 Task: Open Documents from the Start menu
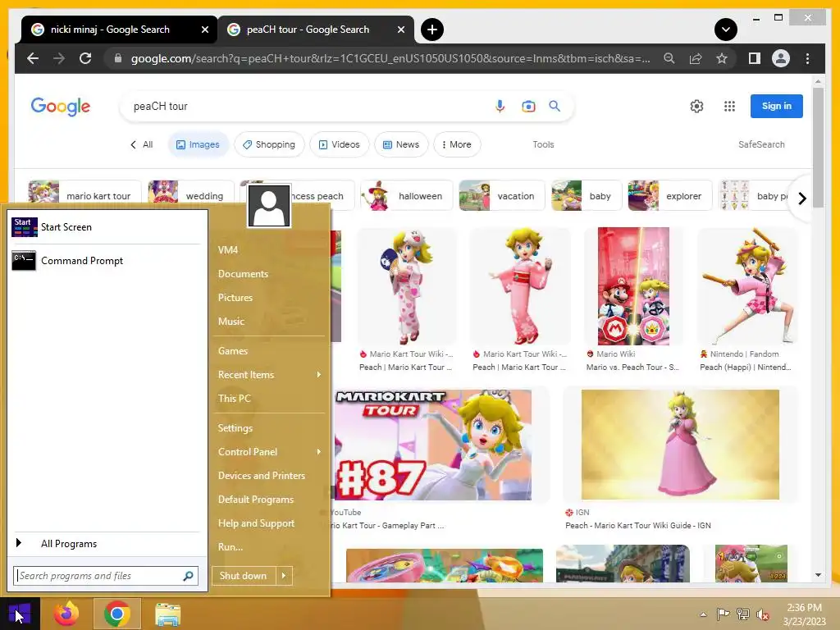[243, 274]
